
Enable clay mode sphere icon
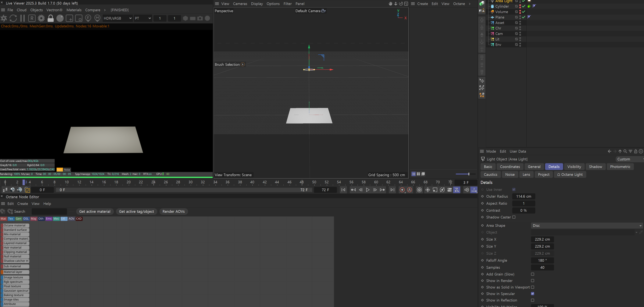(60, 18)
